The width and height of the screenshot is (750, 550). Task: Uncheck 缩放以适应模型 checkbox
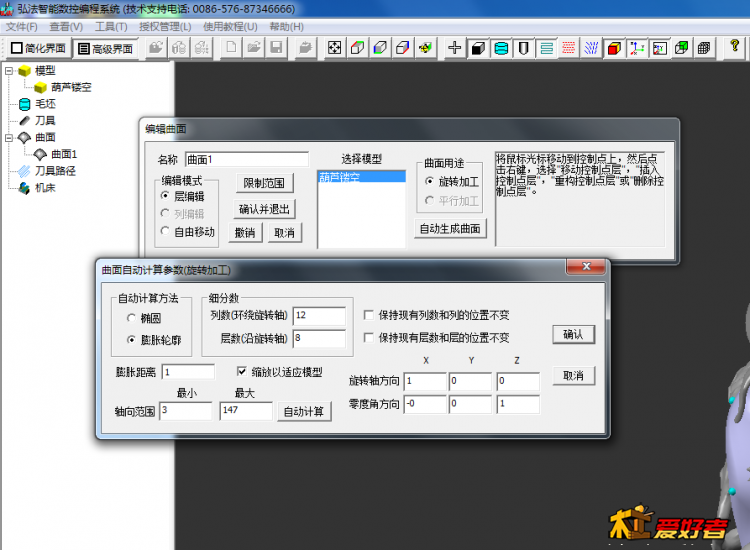coord(242,372)
